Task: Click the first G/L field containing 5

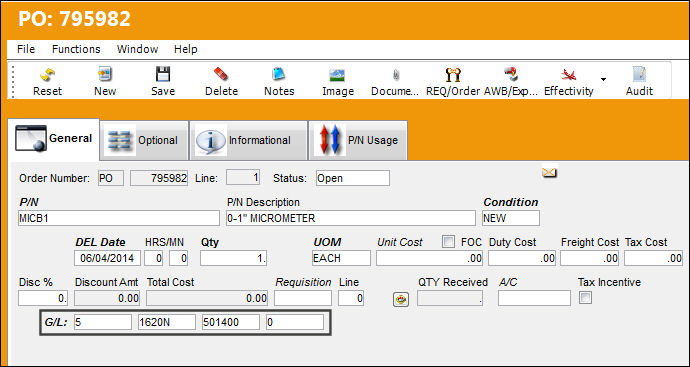Action: tap(103, 322)
